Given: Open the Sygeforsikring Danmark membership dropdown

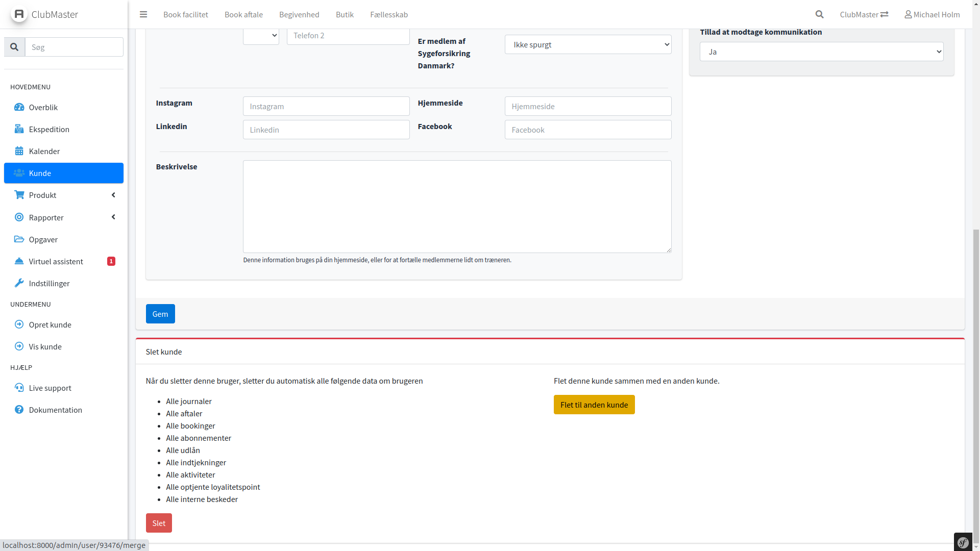Looking at the screenshot, I should (588, 44).
